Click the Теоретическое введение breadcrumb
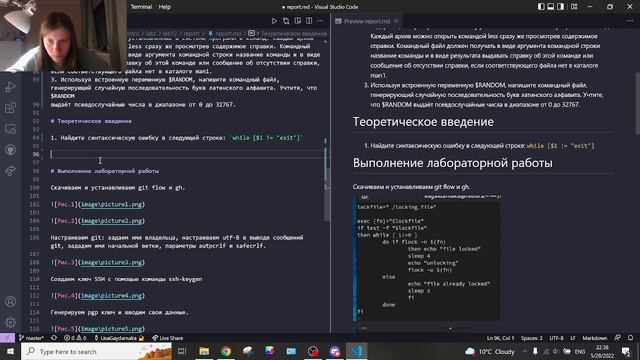The height and width of the screenshot is (360, 640). point(291,33)
